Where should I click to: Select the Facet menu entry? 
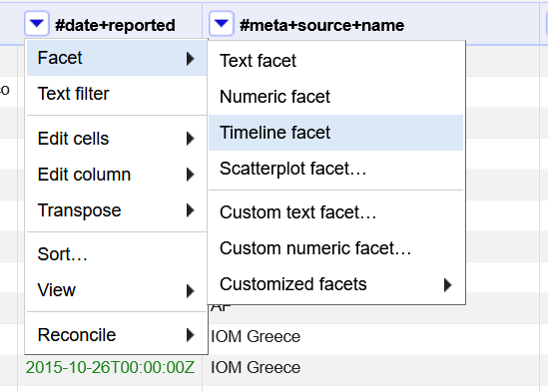(x=117, y=58)
